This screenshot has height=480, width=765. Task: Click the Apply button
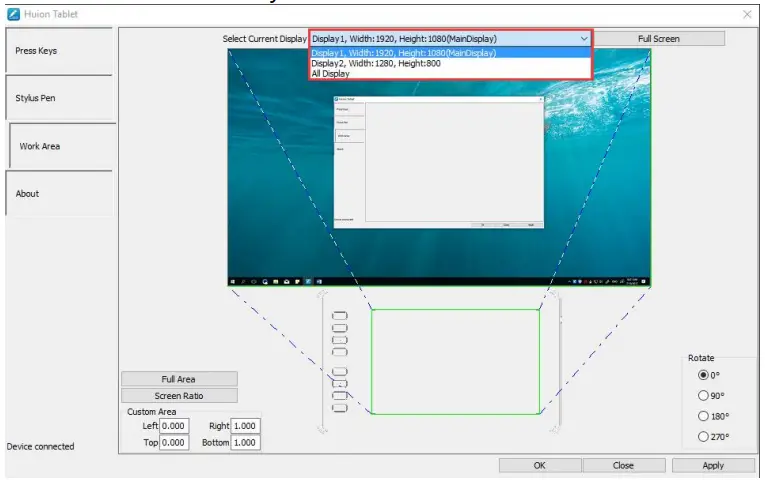[x=713, y=465]
